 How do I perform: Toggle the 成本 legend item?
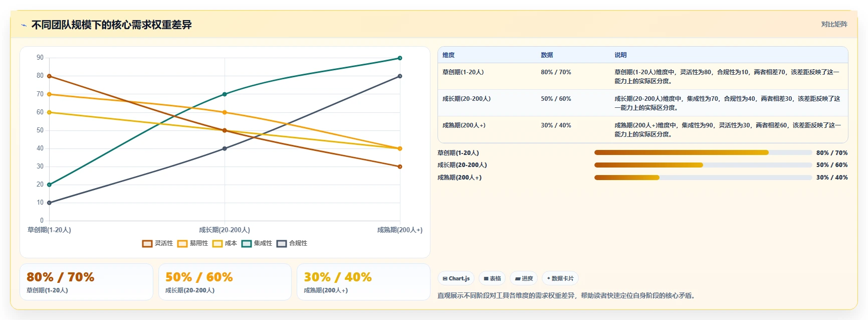[x=225, y=243]
